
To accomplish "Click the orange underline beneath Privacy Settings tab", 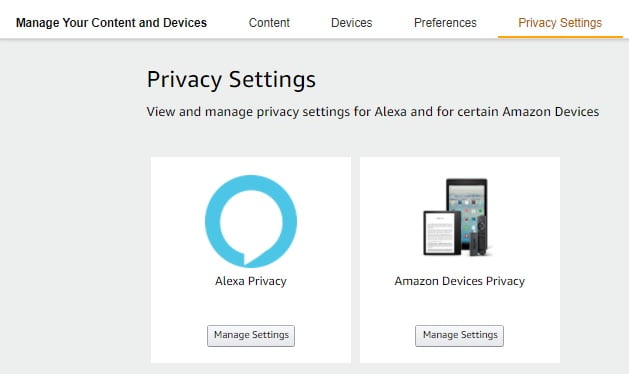I will [560, 37].
